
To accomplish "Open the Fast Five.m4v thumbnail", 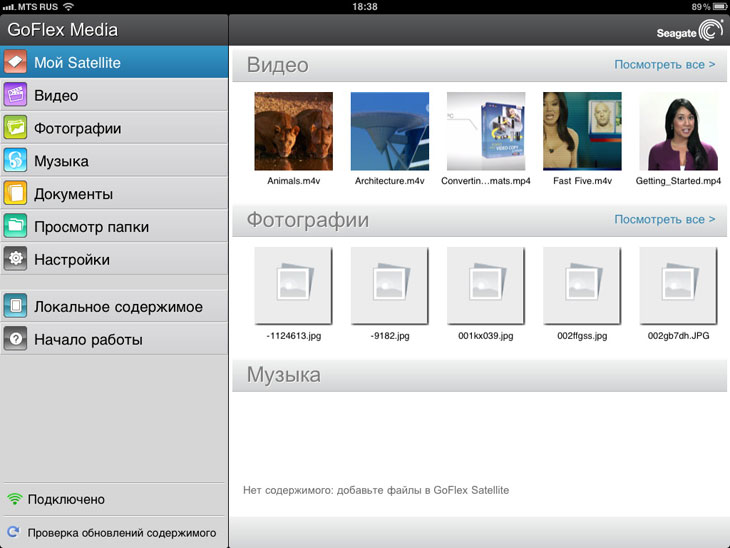I will click(x=582, y=131).
